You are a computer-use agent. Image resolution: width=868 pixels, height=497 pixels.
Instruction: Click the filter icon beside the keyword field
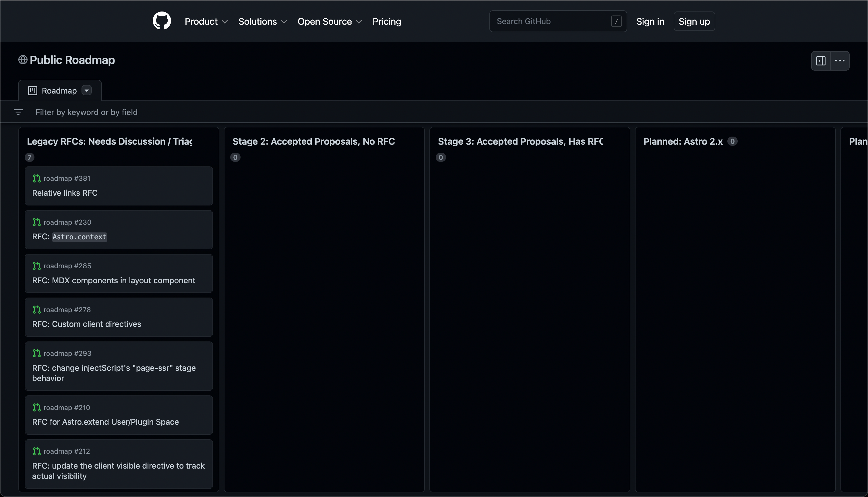pyautogui.click(x=18, y=112)
